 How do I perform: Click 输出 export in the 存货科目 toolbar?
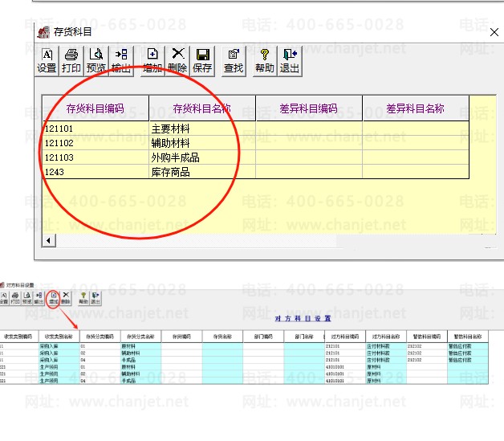121,61
